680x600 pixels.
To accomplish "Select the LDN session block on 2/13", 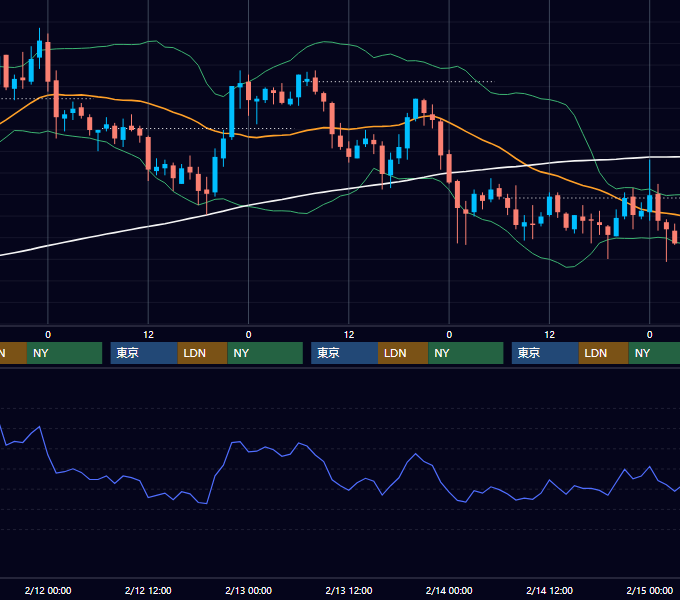I will [403, 353].
